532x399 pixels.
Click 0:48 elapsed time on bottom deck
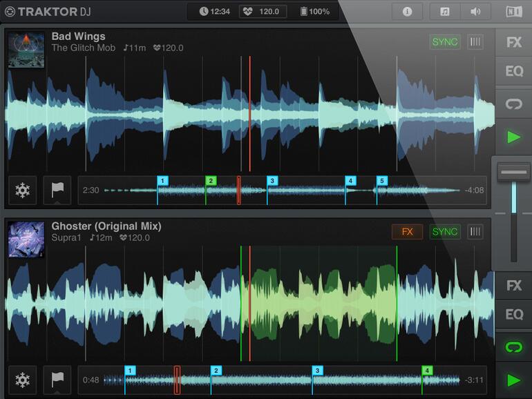(x=91, y=380)
